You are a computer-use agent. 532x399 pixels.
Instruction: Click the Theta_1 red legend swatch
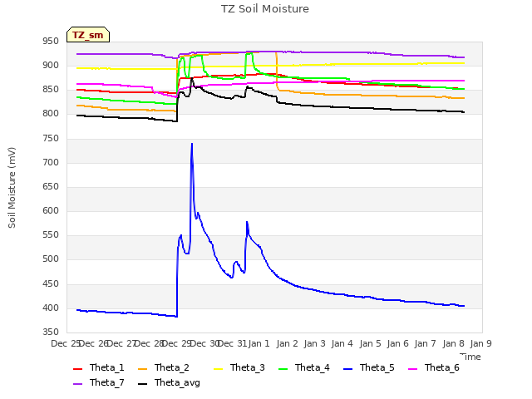click(77, 369)
